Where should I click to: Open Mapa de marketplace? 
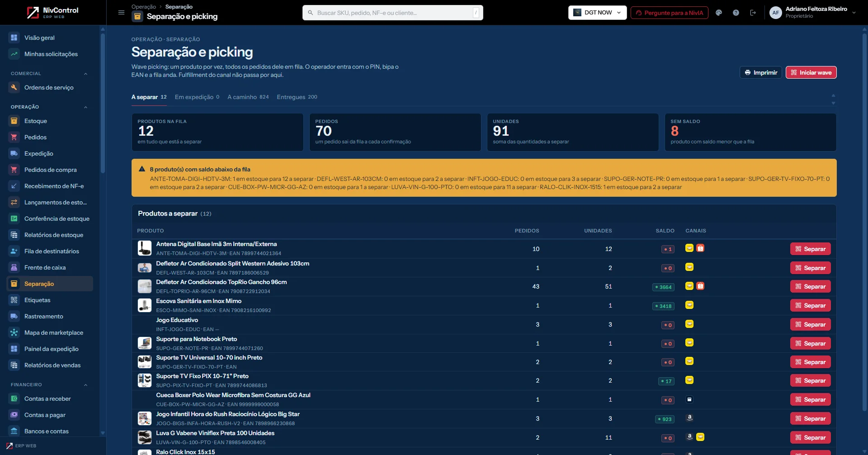click(x=50, y=332)
